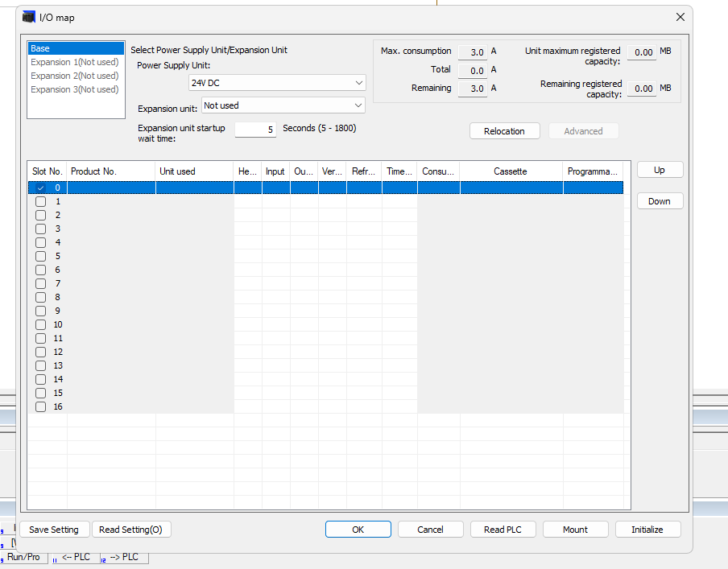Click the Product No. column header
Screen dimensions: 728x569
(111, 171)
